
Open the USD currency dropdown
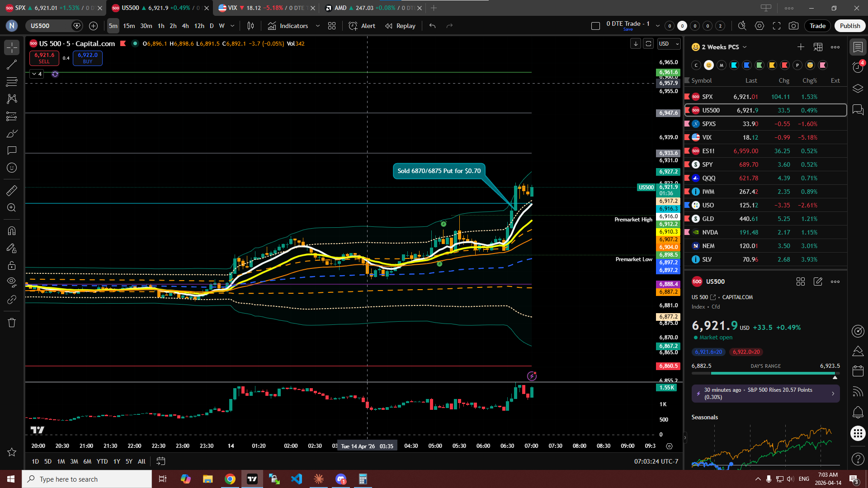[669, 44]
